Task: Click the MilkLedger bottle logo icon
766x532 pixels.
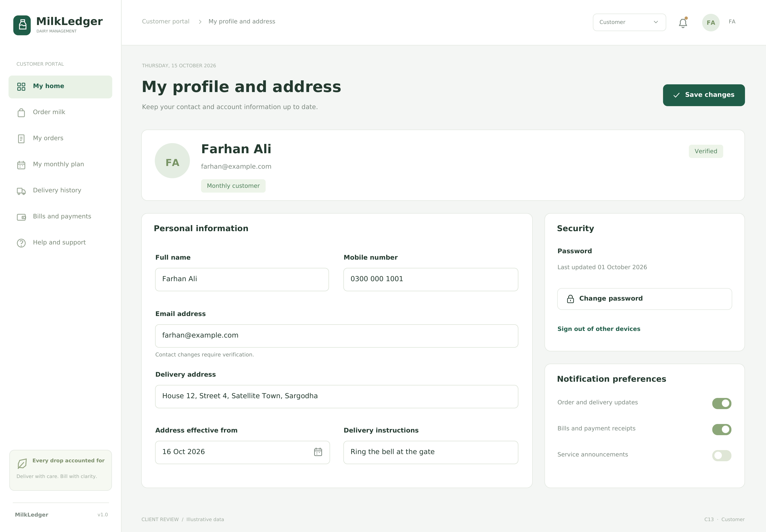Action: [x=22, y=25]
